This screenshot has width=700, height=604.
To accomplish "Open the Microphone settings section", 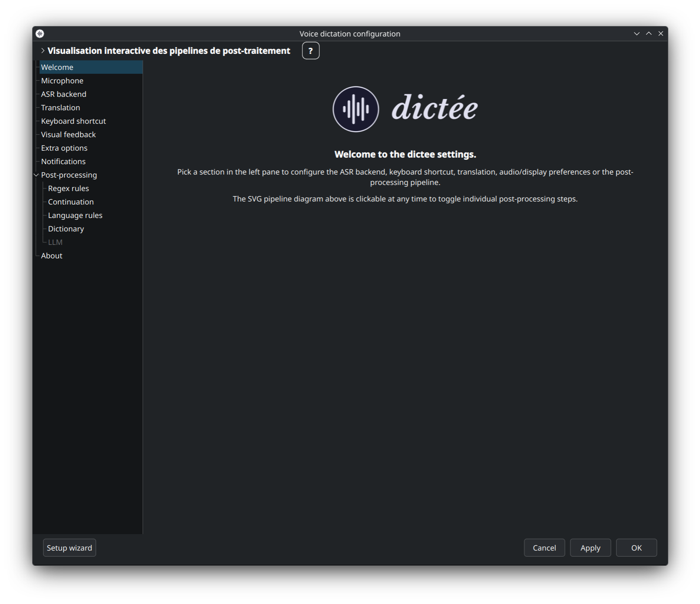I will 62,81.
